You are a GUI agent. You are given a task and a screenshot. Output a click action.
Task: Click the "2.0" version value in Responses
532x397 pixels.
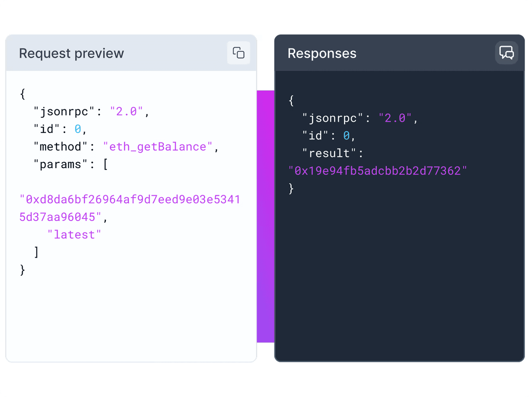point(395,118)
